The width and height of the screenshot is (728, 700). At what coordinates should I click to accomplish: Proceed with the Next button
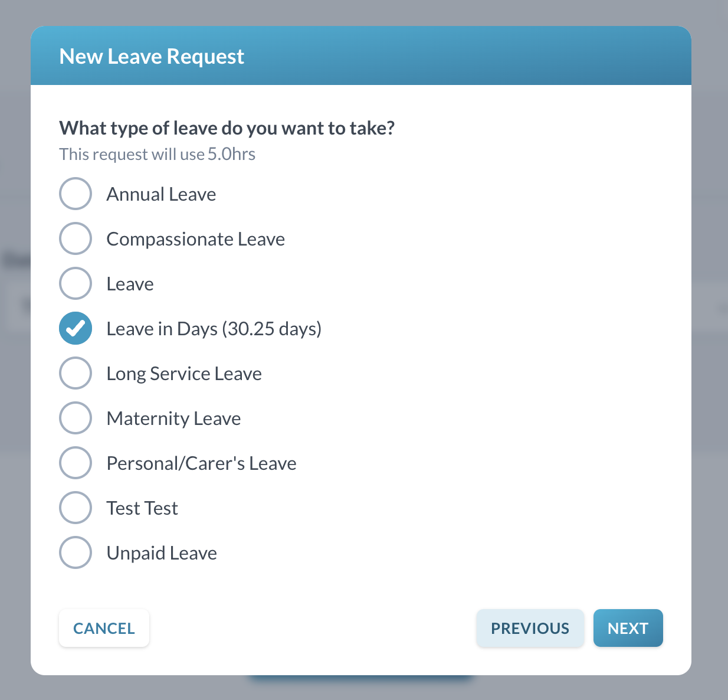(628, 628)
